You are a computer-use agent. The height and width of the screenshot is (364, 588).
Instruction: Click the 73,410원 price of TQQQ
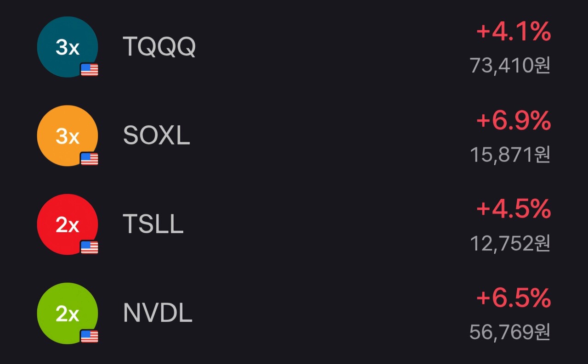click(510, 66)
